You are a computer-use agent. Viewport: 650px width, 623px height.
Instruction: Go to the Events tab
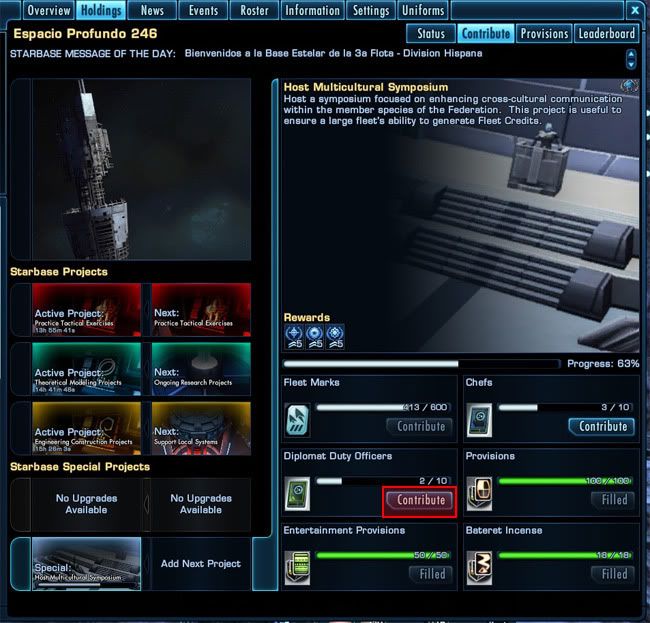tap(203, 10)
